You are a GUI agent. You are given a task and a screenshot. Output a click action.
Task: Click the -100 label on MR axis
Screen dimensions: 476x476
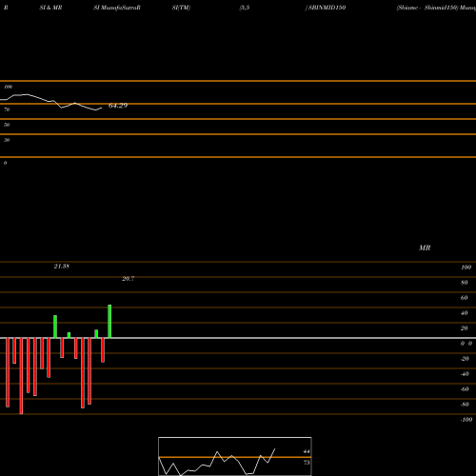[x=466, y=420]
